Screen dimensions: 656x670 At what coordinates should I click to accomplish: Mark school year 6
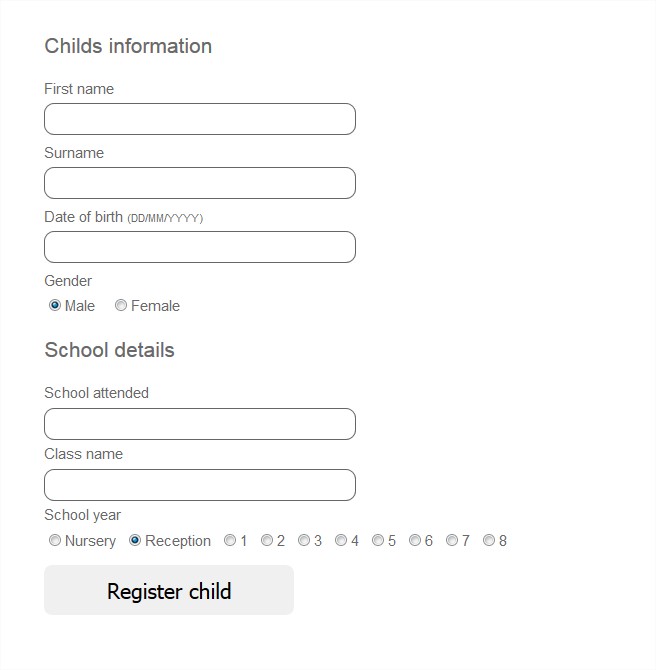pyautogui.click(x=415, y=541)
